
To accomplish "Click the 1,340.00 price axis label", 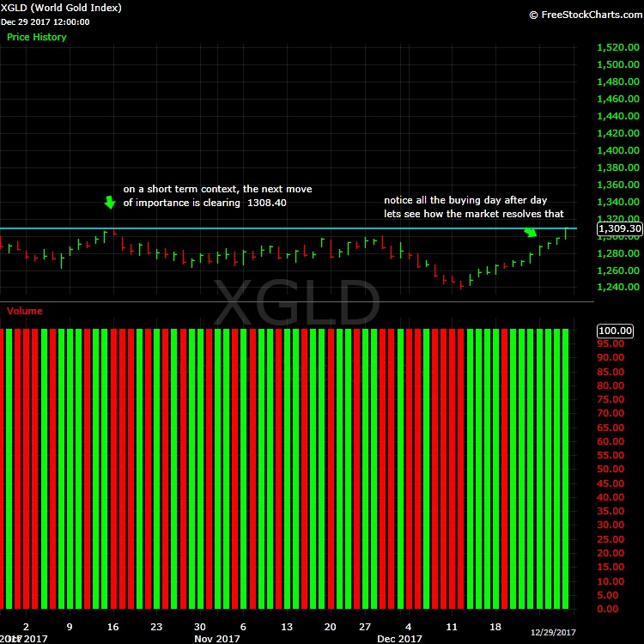I will coord(617,202).
